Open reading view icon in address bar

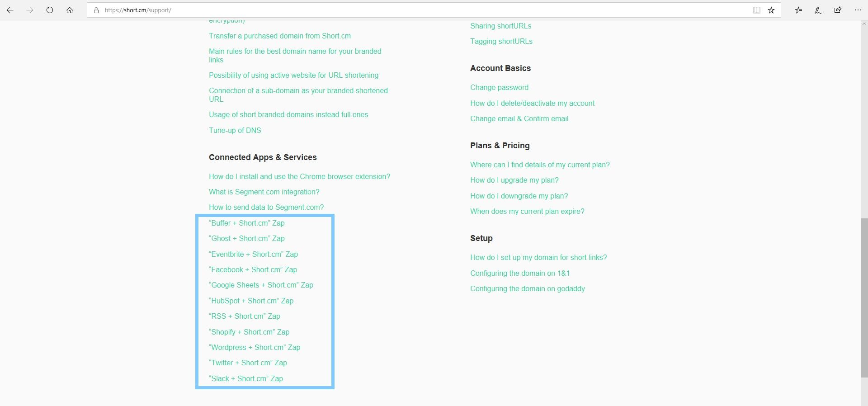click(x=756, y=10)
